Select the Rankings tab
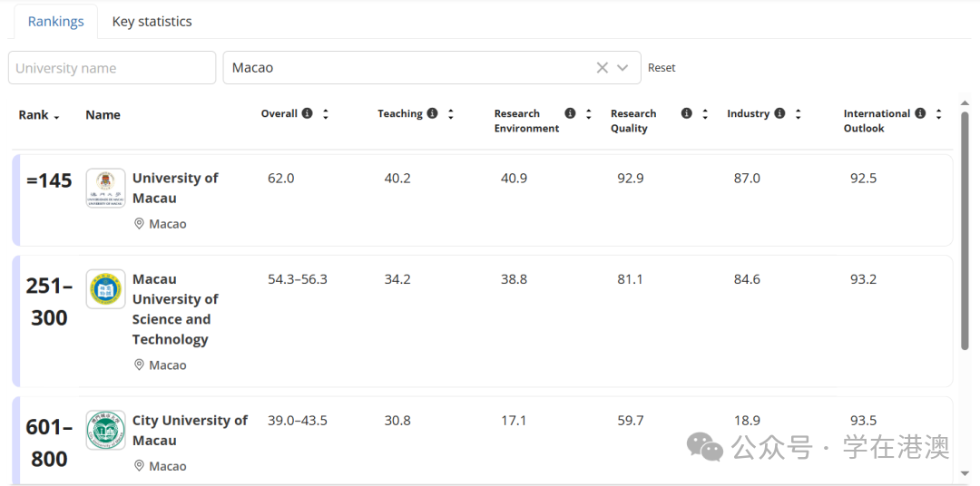 [x=55, y=22]
